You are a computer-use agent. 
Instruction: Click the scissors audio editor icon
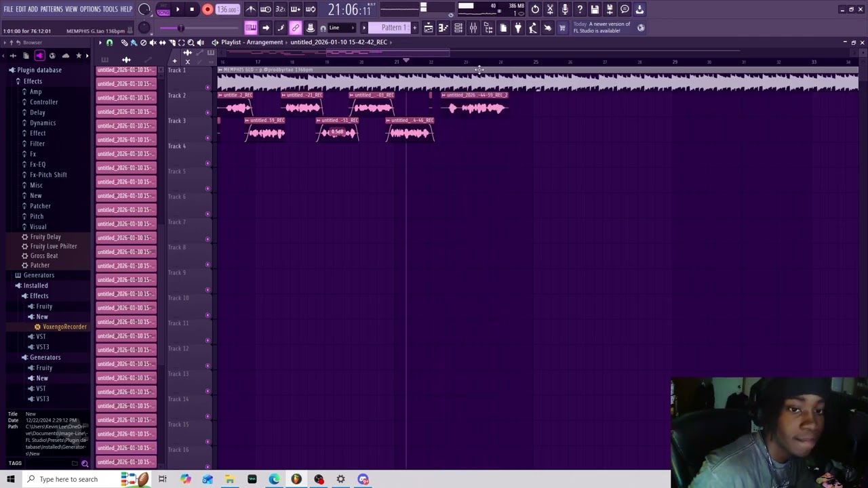pos(550,9)
